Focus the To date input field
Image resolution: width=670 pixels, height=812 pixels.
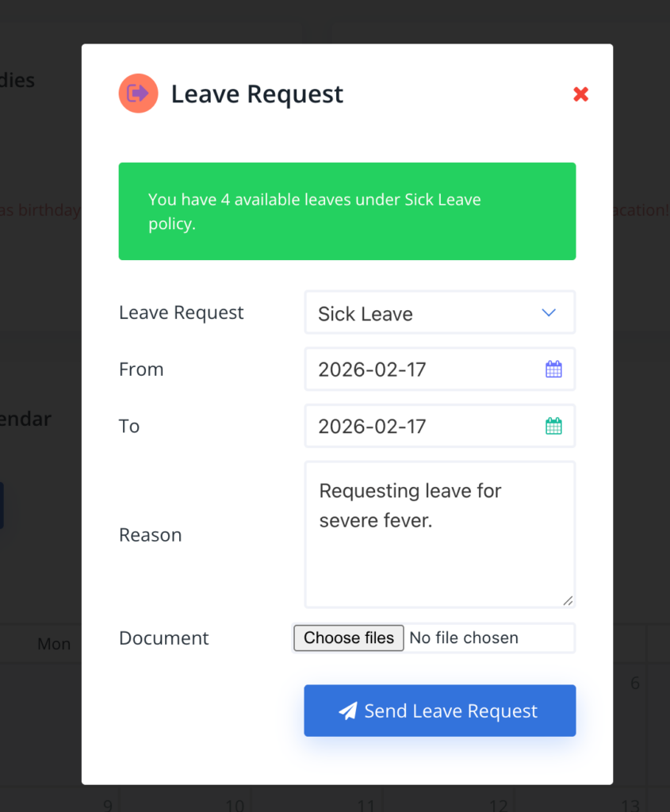[420, 427]
